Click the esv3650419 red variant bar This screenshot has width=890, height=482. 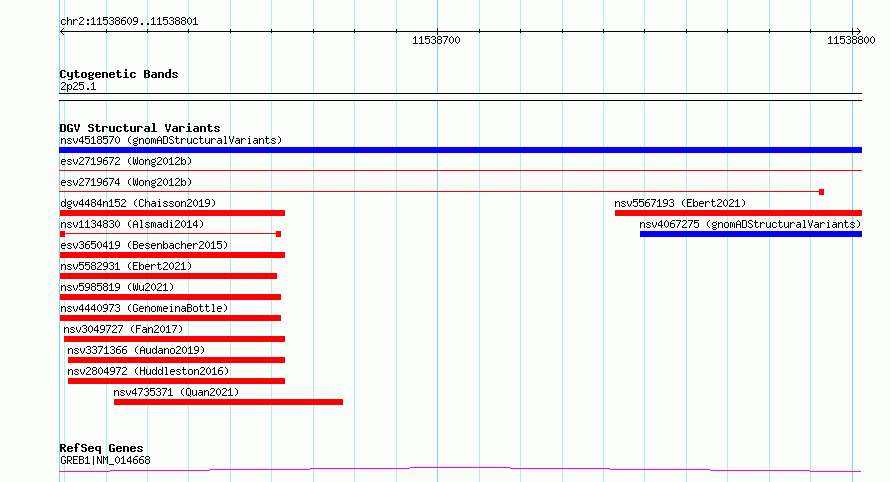tap(172, 255)
